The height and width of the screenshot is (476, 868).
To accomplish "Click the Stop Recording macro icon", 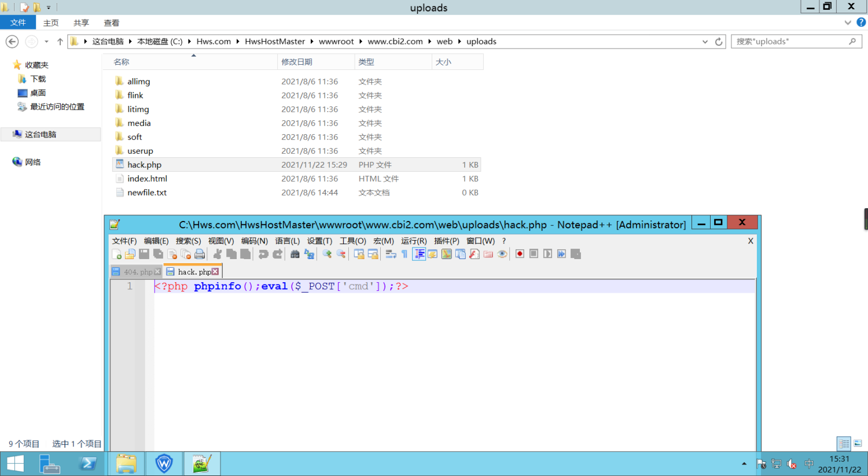I will tap(534, 254).
